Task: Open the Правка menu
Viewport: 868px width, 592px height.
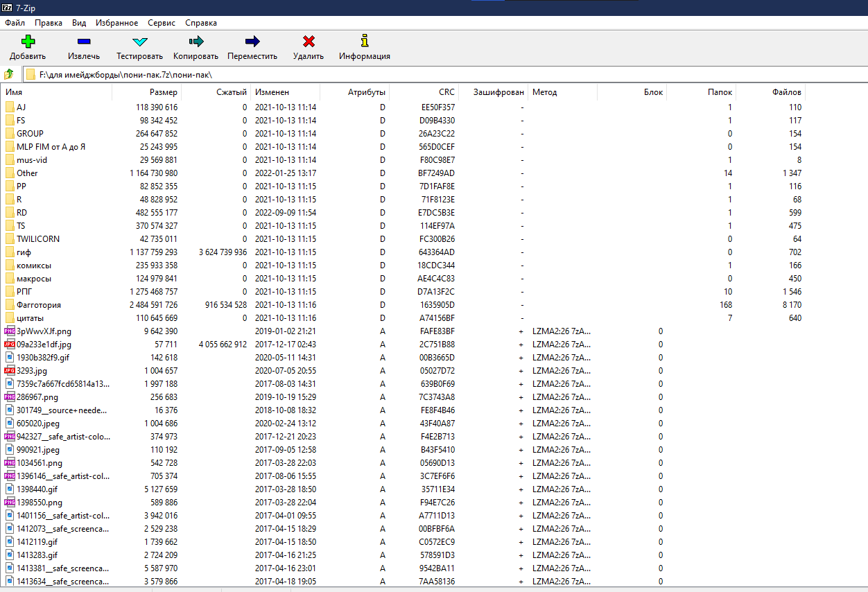Action: tap(49, 23)
